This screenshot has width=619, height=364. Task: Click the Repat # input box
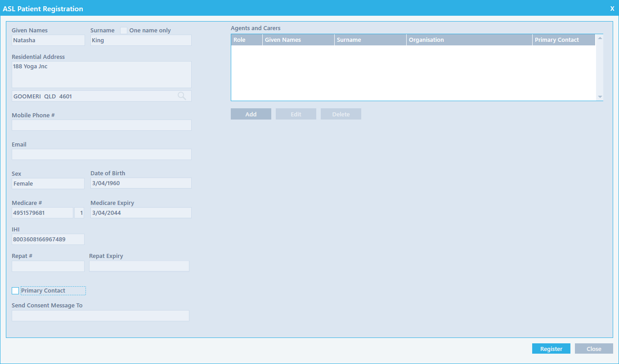click(48, 266)
